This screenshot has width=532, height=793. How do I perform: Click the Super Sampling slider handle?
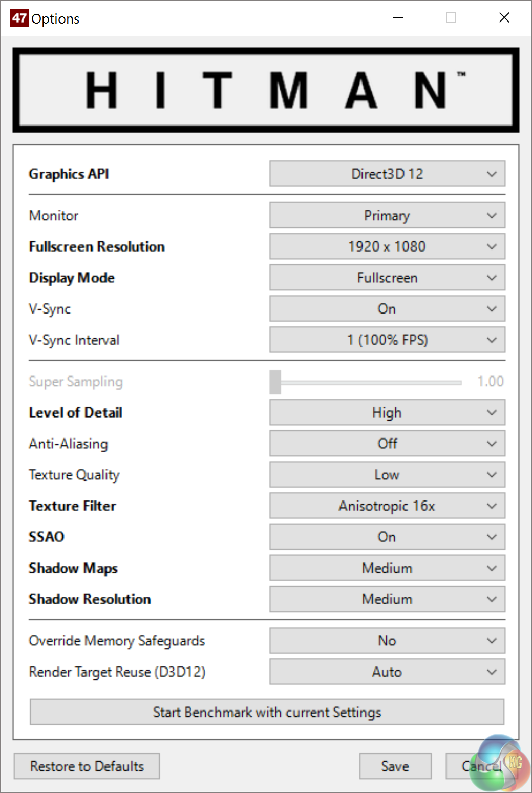[275, 382]
